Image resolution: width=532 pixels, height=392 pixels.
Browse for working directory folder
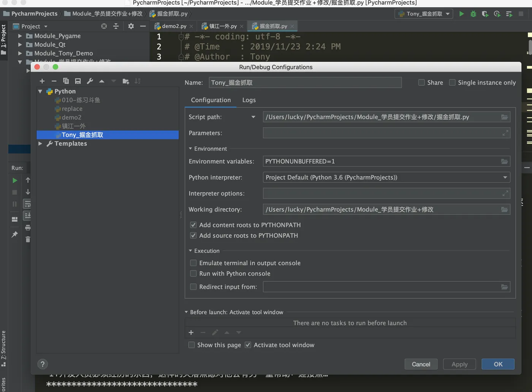click(504, 209)
